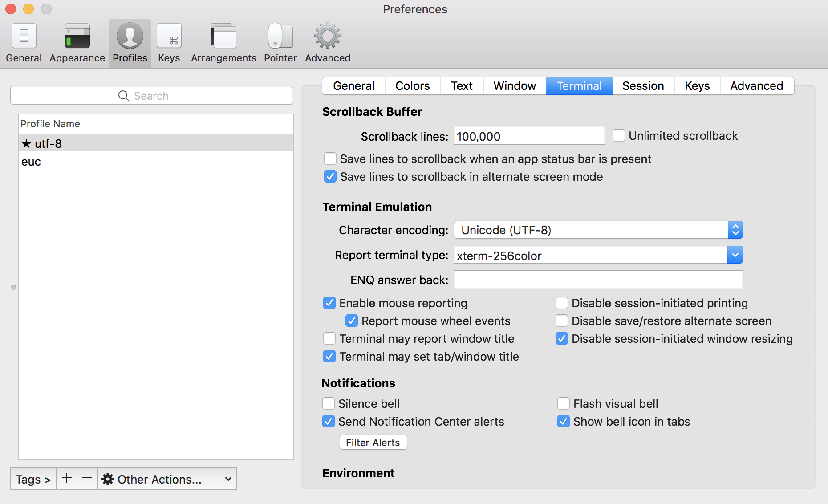The height and width of the screenshot is (504, 828).
Task: Click the Filter Alerts button
Action: point(373,443)
